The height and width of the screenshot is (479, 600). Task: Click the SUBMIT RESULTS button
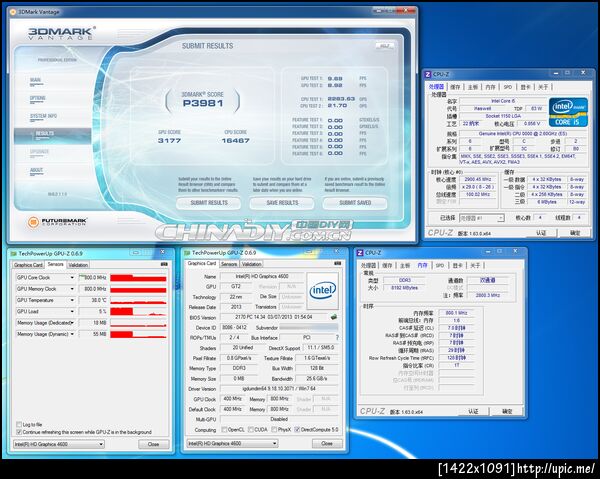209,203
